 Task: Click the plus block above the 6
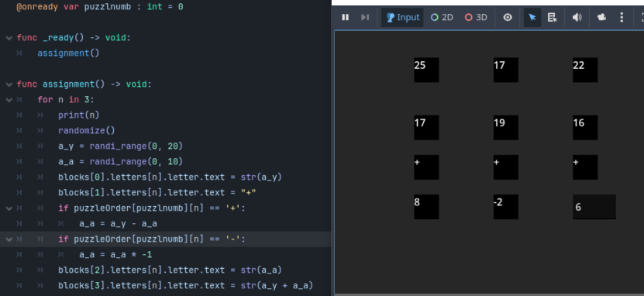click(x=585, y=167)
